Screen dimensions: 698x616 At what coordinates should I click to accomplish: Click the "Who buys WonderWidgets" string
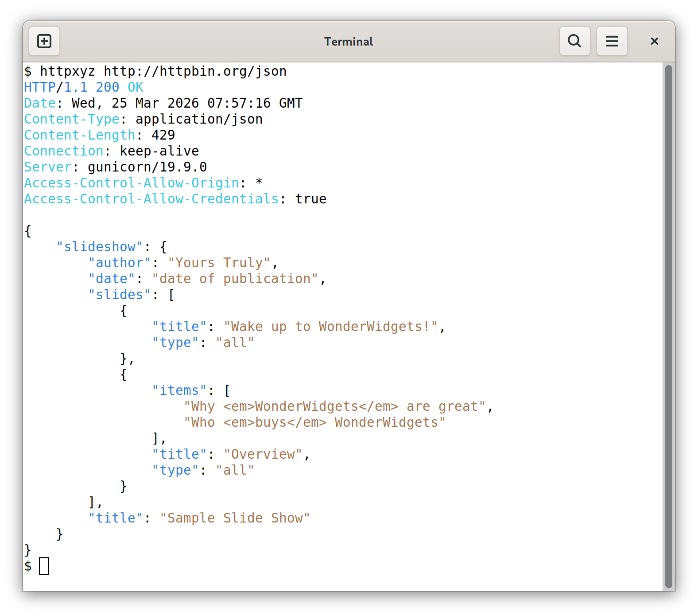(x=315, y=422)
